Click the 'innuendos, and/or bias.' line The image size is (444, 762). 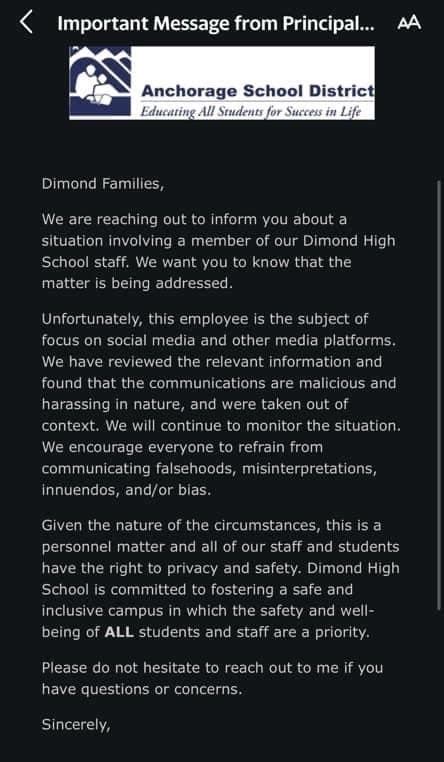126,490
